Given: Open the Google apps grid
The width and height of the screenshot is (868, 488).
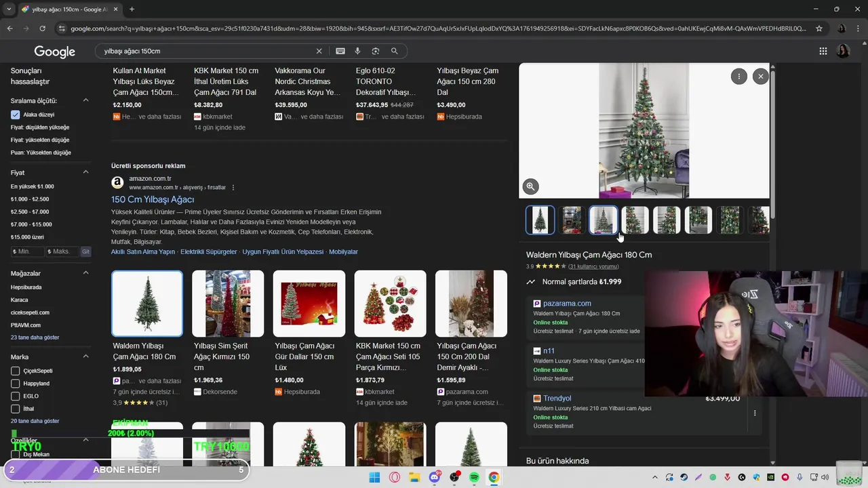Looking at the screenshot, I should 823,51.
